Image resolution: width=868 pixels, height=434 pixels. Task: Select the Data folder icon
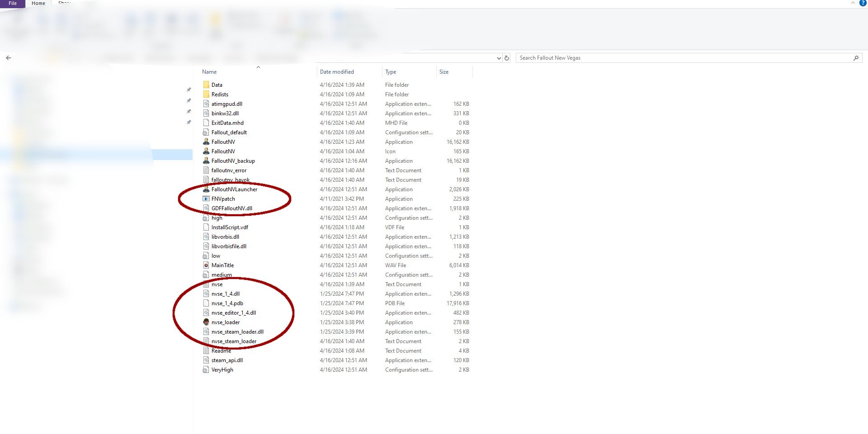206,85
